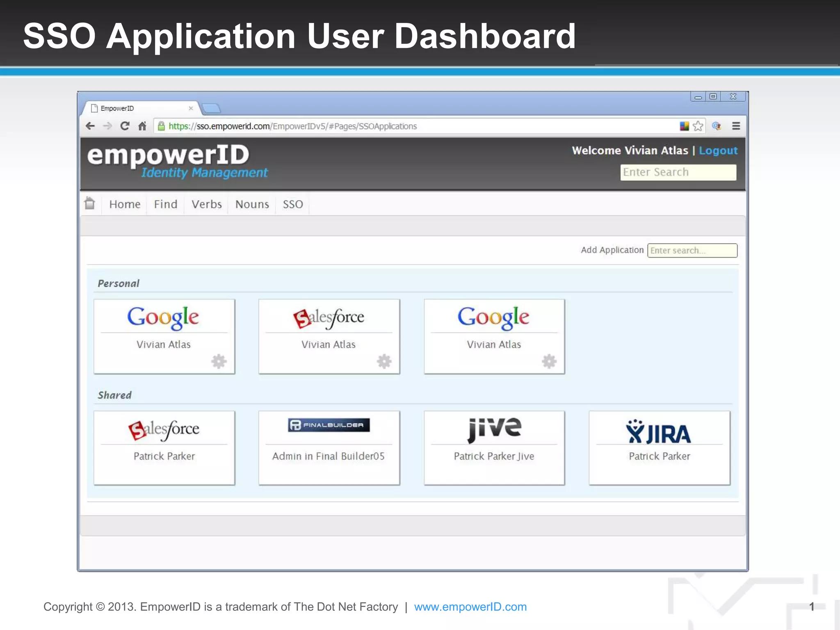
Task: Open the FinalBuilder admin application tile
Action: click(329, 447)
